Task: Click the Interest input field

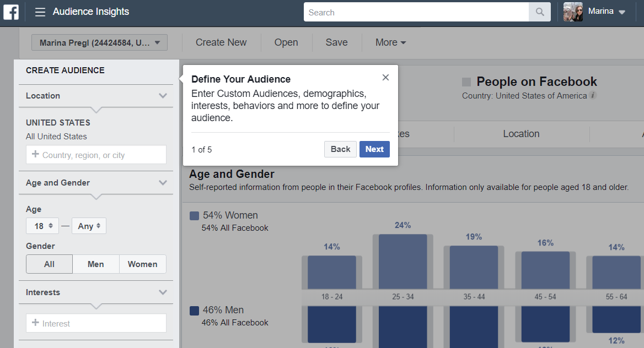Action: coord(96,323)
